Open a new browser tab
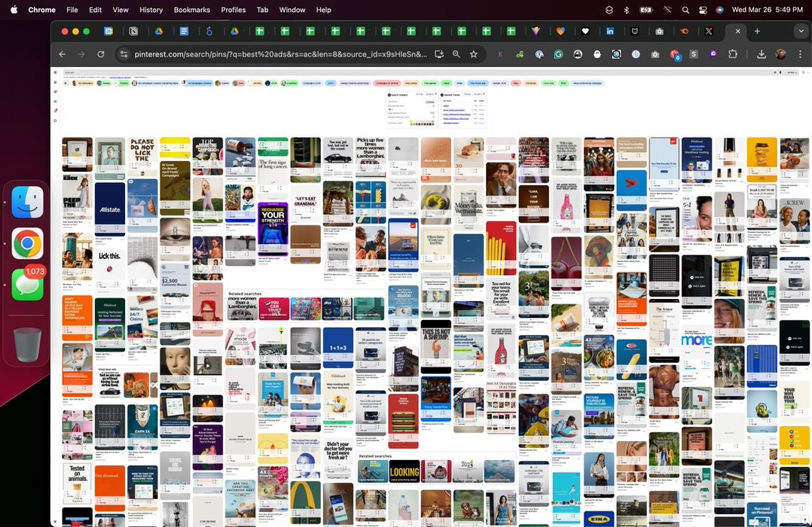Screen dimensions: 812x527 (x=757, y=31)
